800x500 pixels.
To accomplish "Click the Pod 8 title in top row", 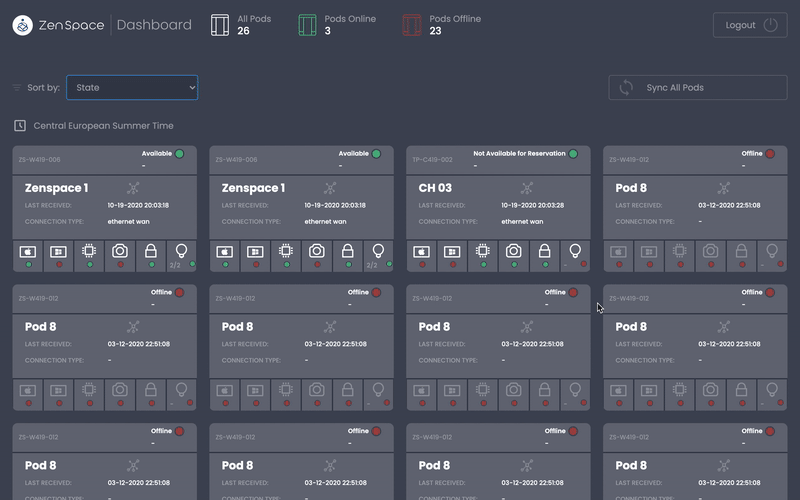I will point(631,188).
